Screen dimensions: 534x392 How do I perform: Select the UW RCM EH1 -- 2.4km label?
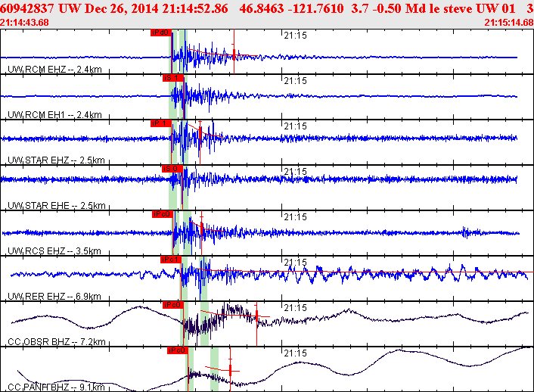(54, 115)
